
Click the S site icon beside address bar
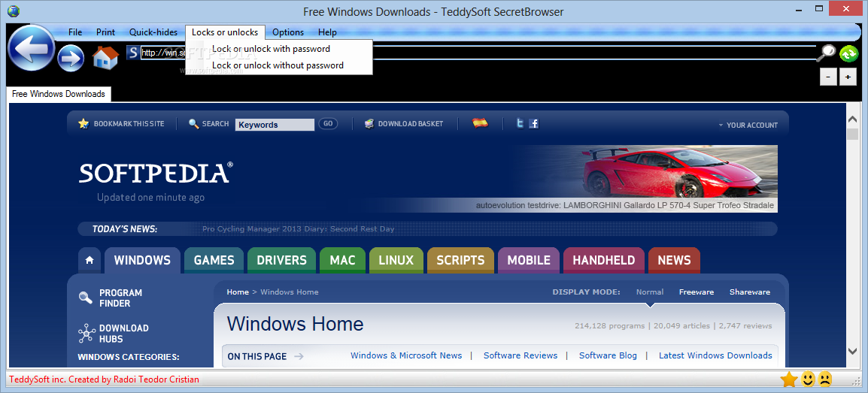(132, 53)
